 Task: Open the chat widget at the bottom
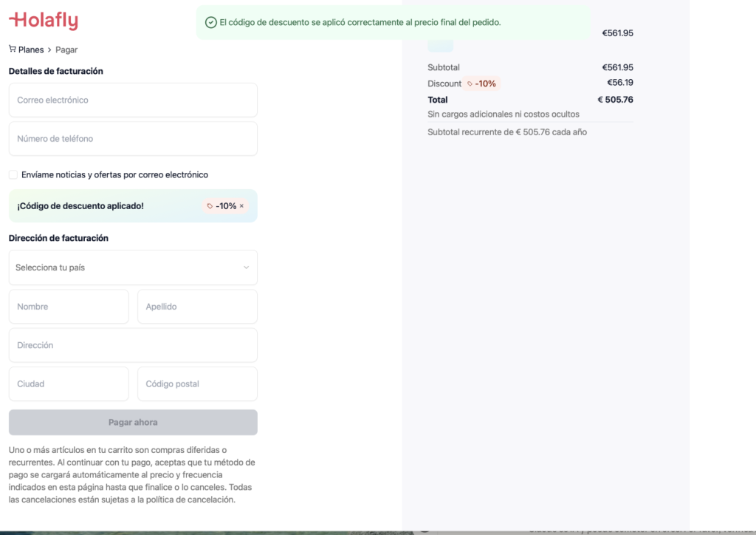[x=426, y=531]
